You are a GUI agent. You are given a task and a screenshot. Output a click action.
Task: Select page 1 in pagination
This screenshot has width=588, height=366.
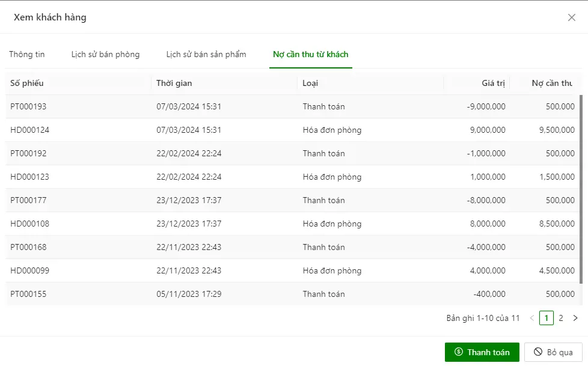(547, 318)
